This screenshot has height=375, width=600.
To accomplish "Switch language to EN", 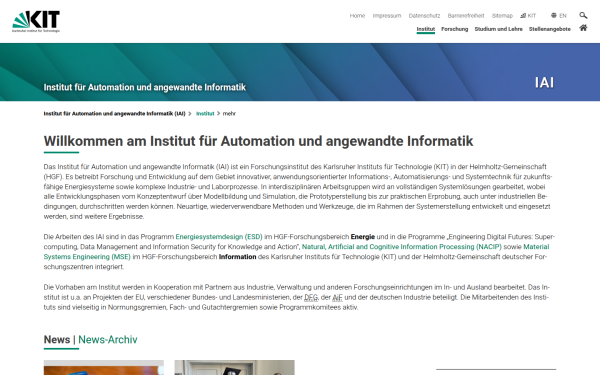I will point(559,16).
